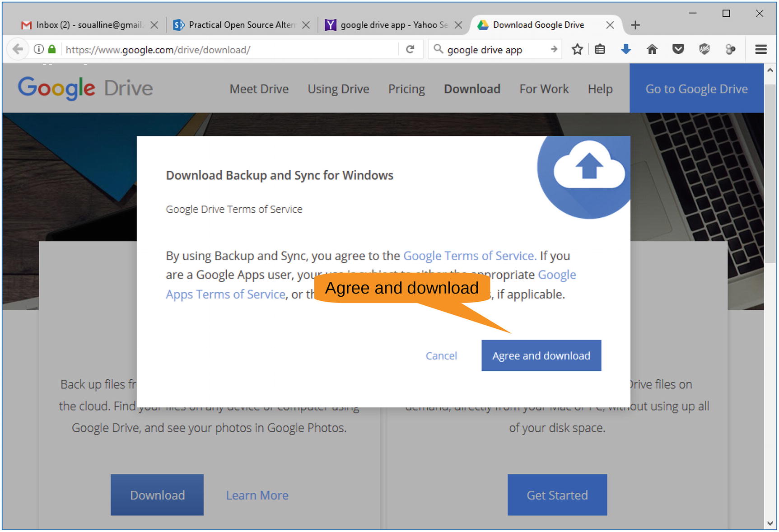This screenshot has width=779, height=532.
Task: Cancel the Backup and Sync download dialog
Action: pos(441,356)
